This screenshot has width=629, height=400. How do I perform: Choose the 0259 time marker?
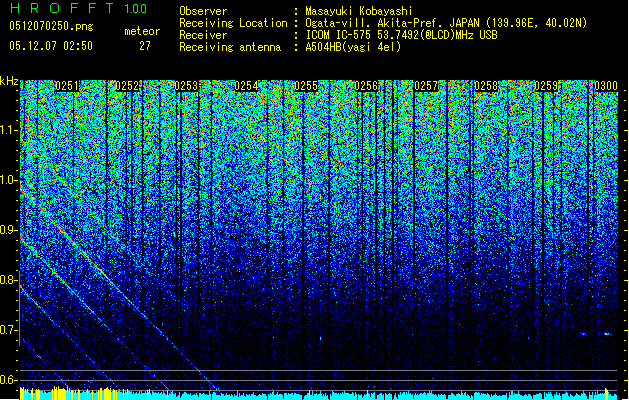click(546, 86)
